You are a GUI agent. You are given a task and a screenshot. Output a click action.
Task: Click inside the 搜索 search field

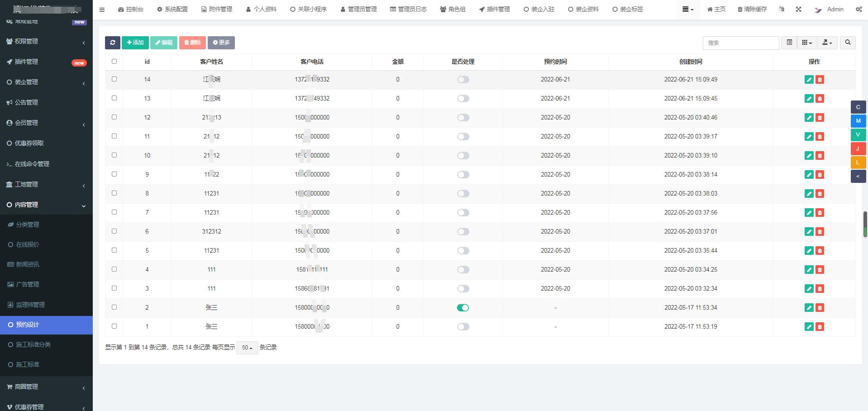[740, 43]
